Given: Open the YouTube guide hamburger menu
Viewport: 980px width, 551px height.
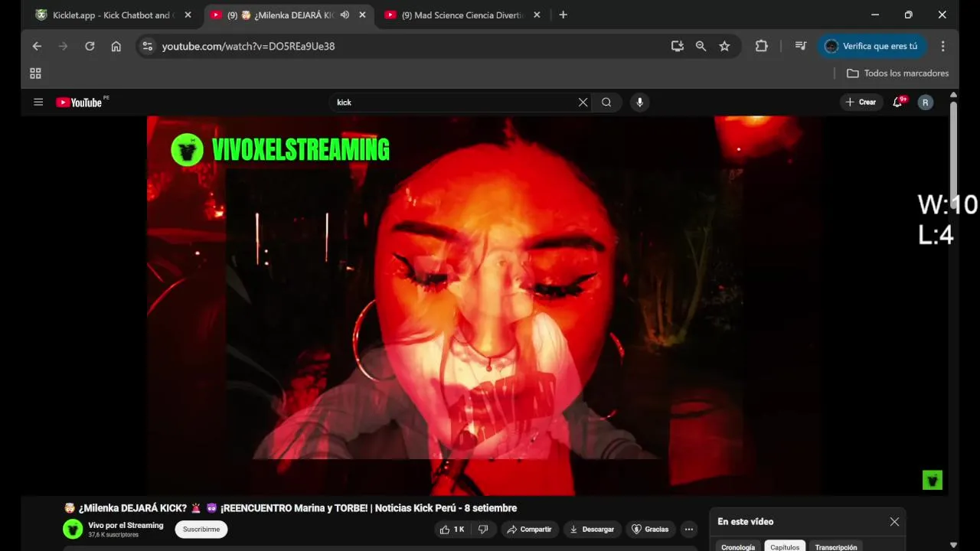Looking at the screenshot, I should coord(38,102).
